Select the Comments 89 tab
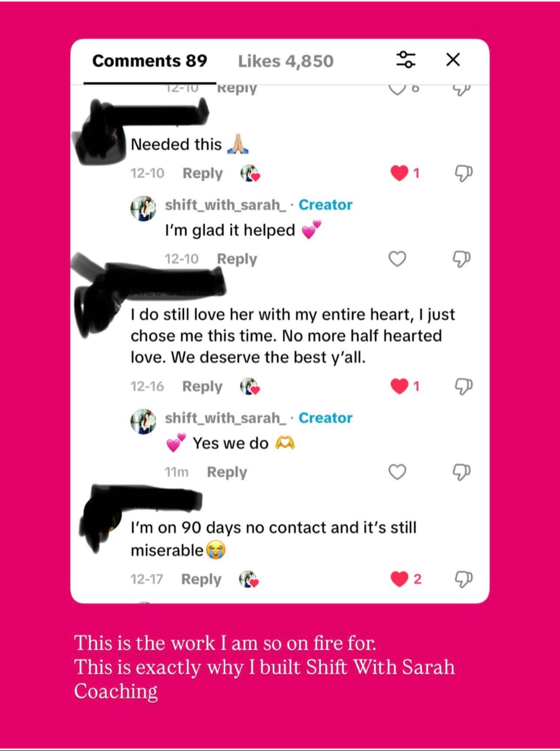Screen dimensions: 560x751 click(150, 61)
